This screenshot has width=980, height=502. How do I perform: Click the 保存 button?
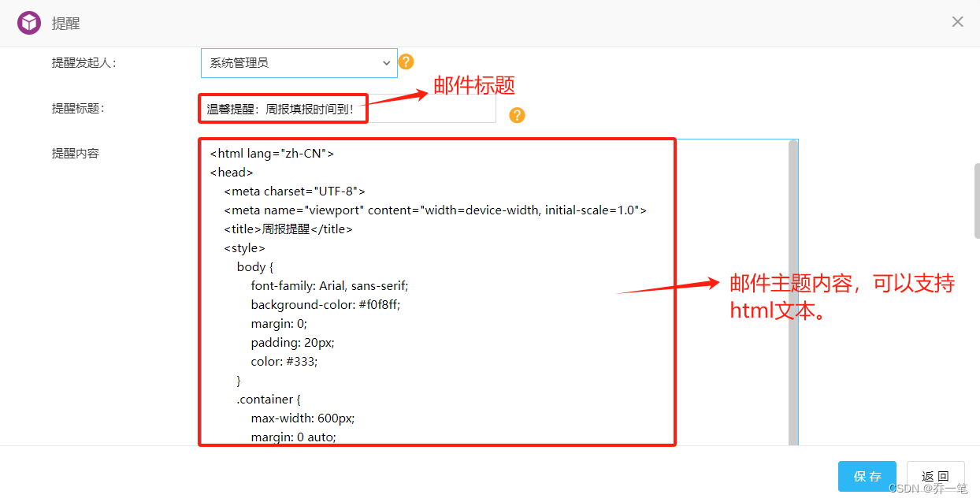coord(867,476)
